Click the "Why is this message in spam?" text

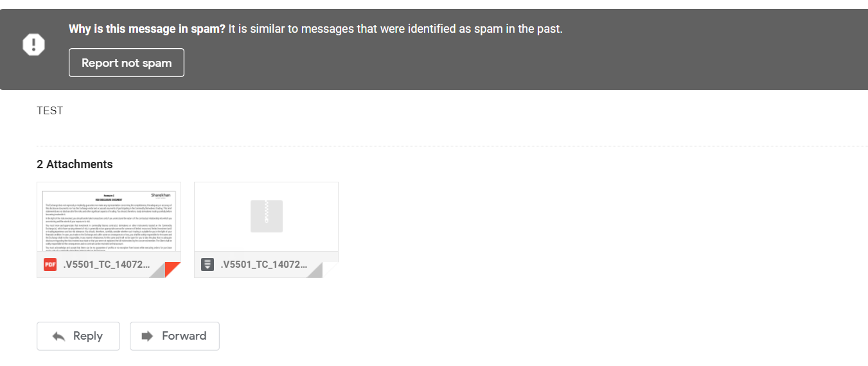146,29
